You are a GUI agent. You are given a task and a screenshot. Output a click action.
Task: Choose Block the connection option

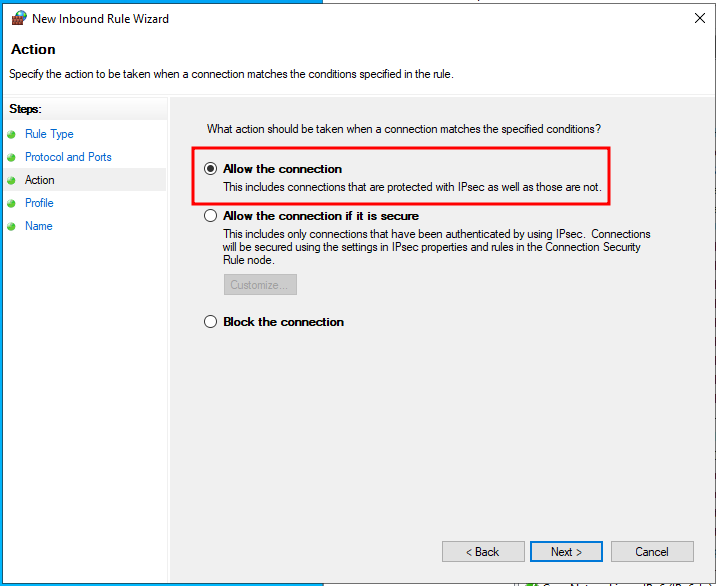(210, 322)
